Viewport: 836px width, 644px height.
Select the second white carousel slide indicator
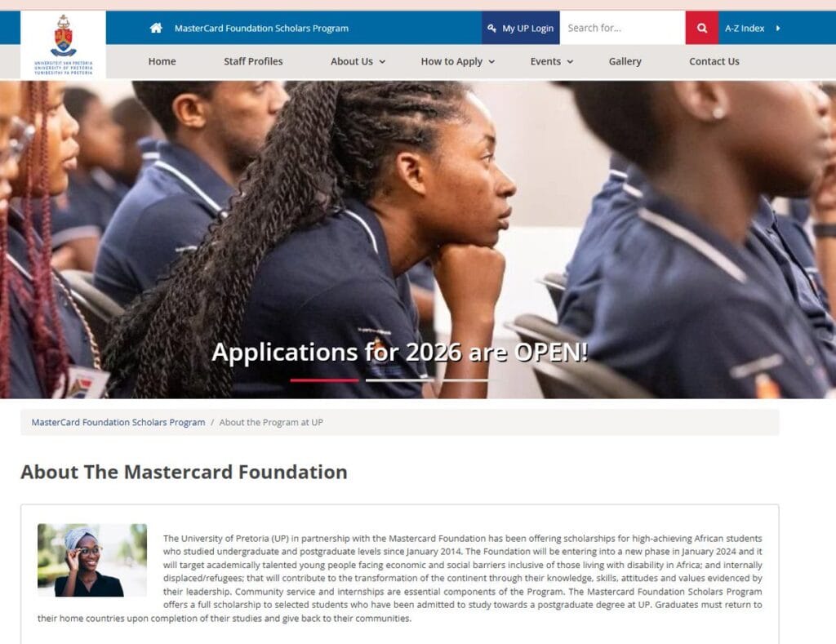coord(399,380)
